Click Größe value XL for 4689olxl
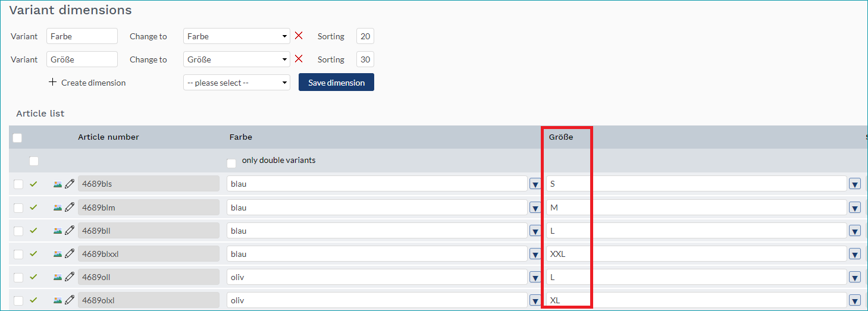This screenshot has width=868, height=311. [x=697, y=300]
